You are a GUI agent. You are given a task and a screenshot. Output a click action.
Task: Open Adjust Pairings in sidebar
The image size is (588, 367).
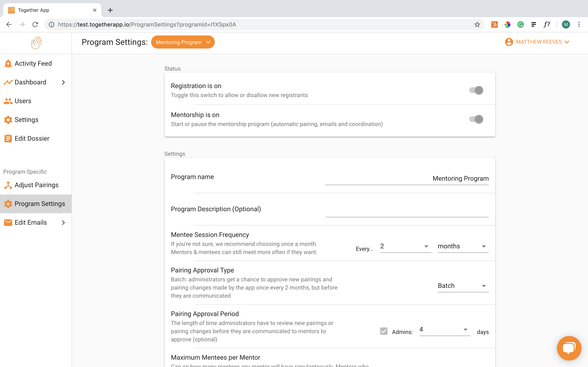(37, 185)
